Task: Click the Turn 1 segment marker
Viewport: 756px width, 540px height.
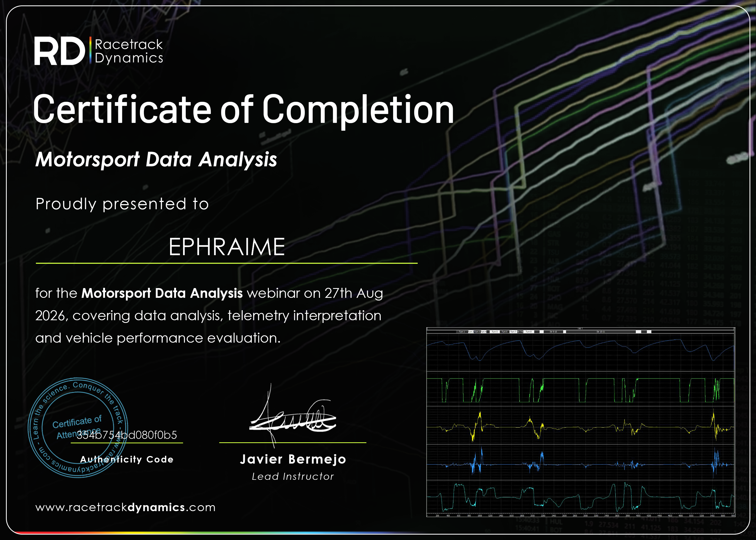Action: [462, 332]
